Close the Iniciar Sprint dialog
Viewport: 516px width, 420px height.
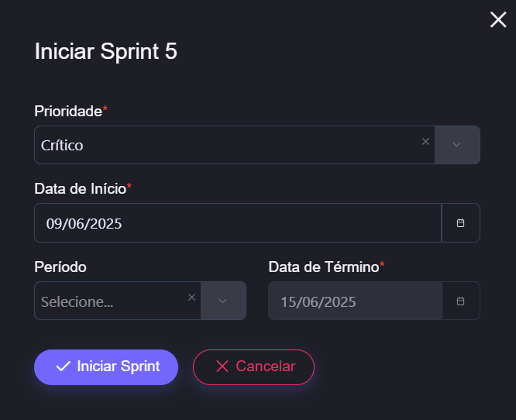[x=498, y=20]
